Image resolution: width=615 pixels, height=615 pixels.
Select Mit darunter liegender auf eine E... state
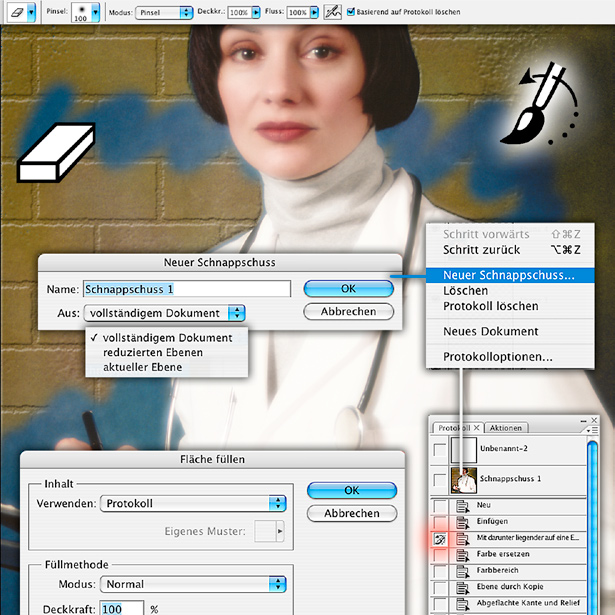528,538
